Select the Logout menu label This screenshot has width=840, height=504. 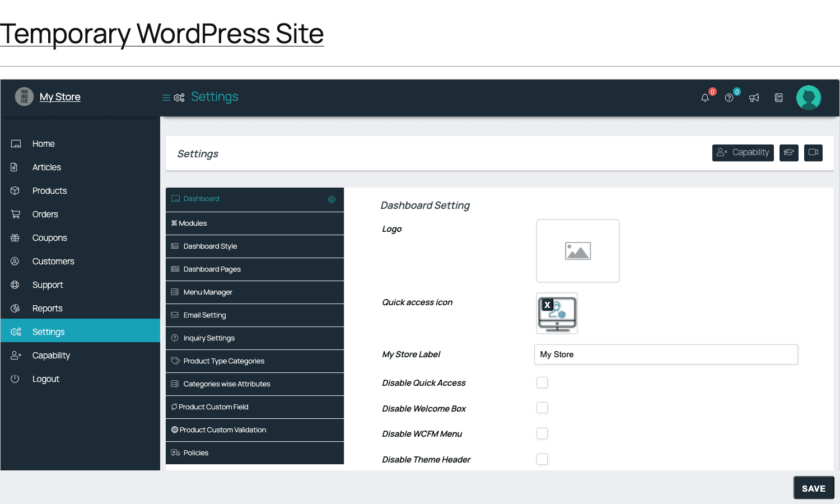tap(46, 379)
